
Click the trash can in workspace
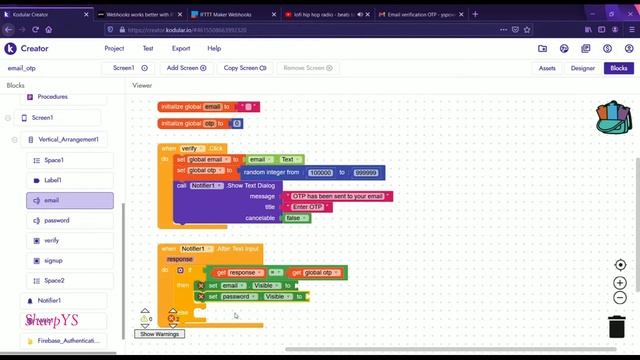[x=617, y=327]
